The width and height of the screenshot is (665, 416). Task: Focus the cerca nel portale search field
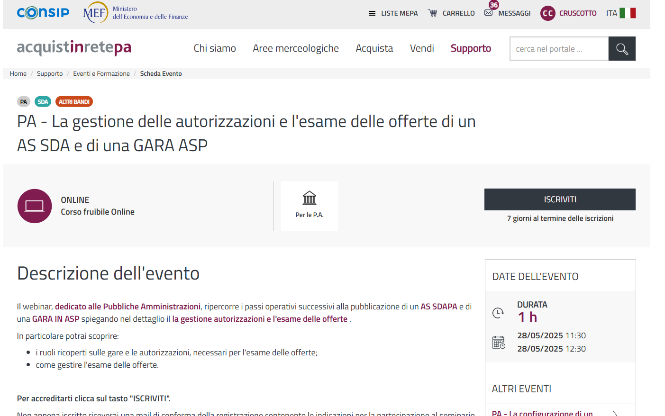(558, 48)
